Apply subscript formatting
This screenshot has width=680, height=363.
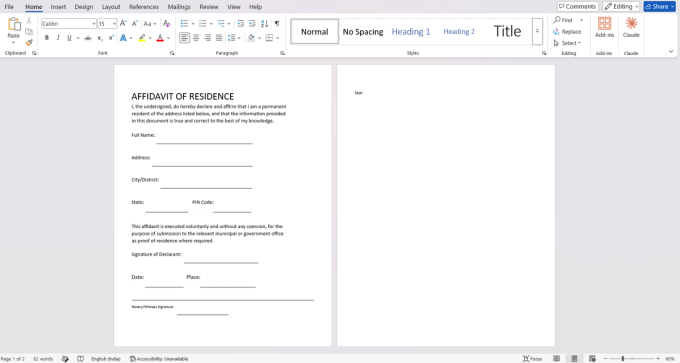tap(100, 38)
